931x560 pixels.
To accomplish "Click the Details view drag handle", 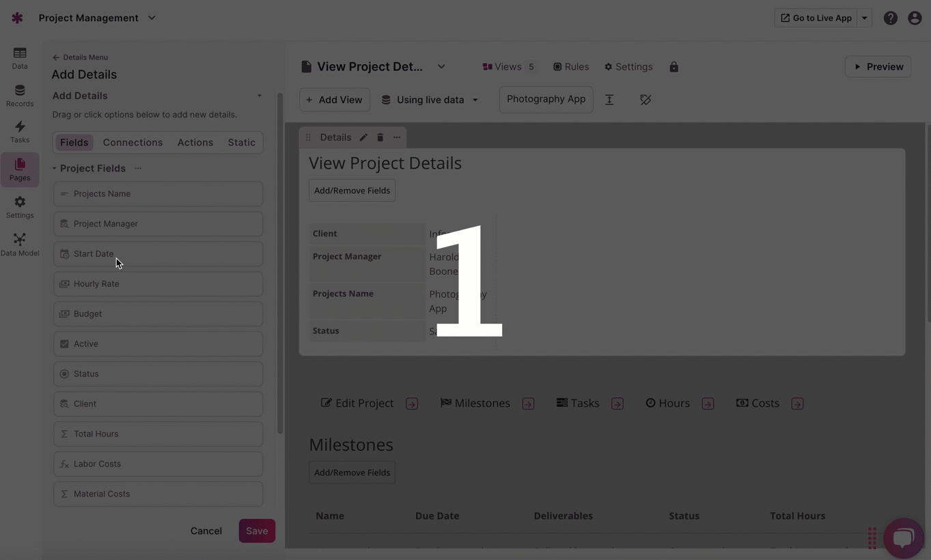I will 308,137.
